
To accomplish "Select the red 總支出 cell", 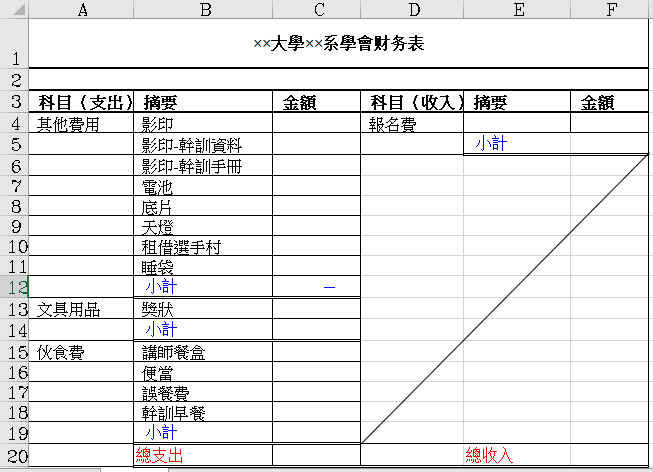I will (x=202, y=455).
